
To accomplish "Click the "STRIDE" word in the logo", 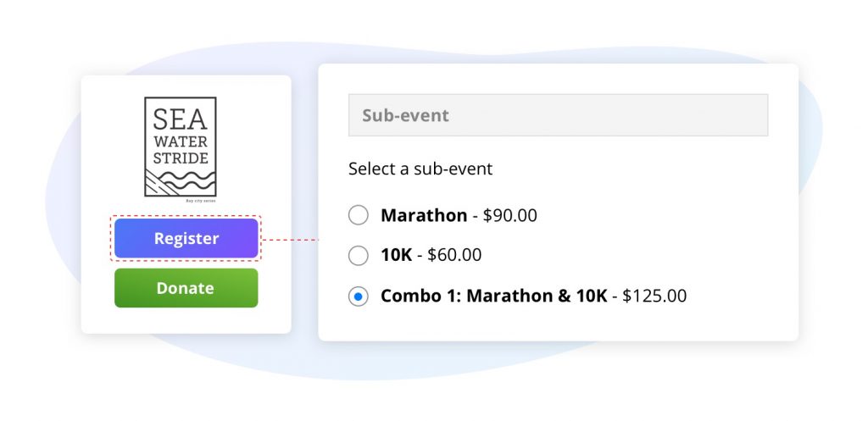I will point(180,158).
